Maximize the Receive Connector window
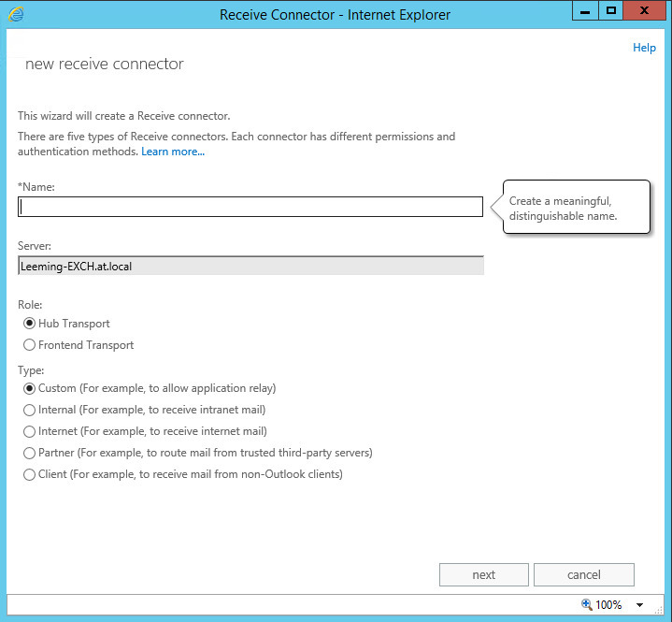This screenshot has height=622, width=672. (x=610, y=10)
